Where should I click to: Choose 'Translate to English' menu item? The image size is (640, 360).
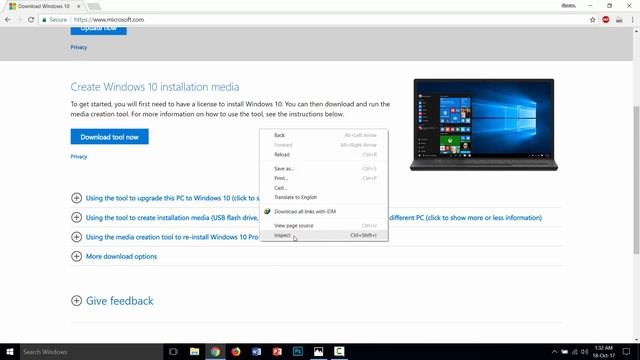324,198
